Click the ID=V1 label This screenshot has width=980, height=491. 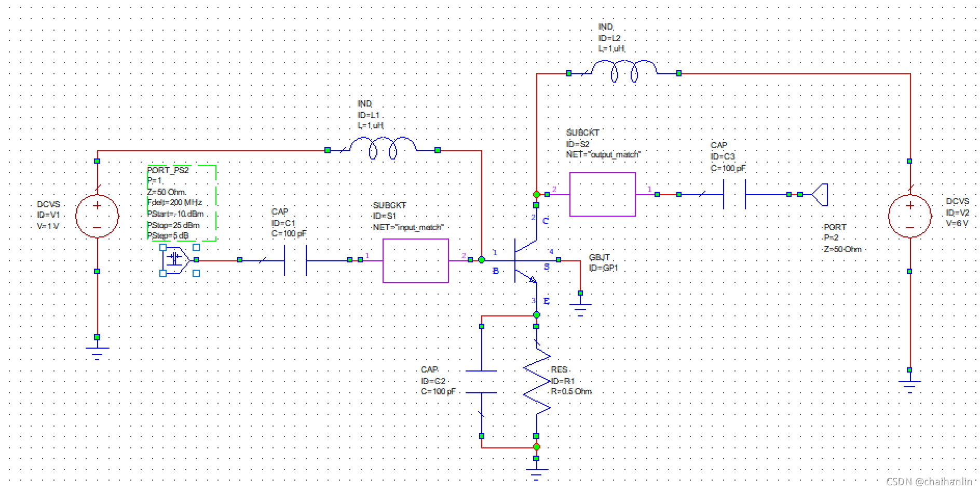click(48, 215)
